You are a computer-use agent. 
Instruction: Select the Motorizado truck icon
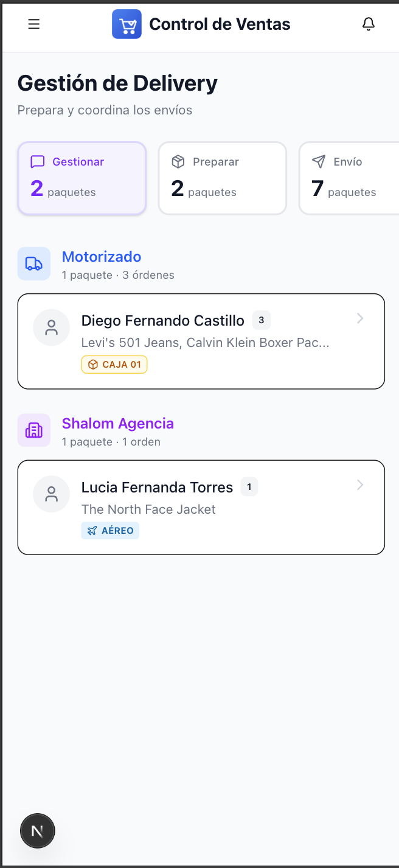click(34, 264)
